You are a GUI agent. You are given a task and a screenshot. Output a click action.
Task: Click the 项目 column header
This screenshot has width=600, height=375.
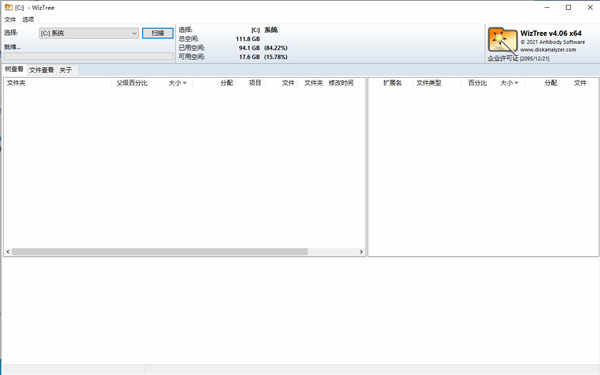coord(255,83)
